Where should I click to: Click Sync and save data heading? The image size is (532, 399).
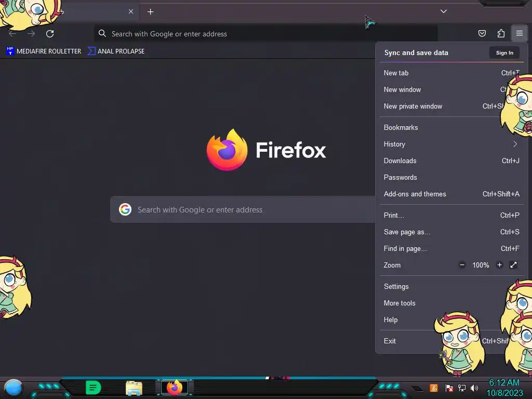(416, 52)
